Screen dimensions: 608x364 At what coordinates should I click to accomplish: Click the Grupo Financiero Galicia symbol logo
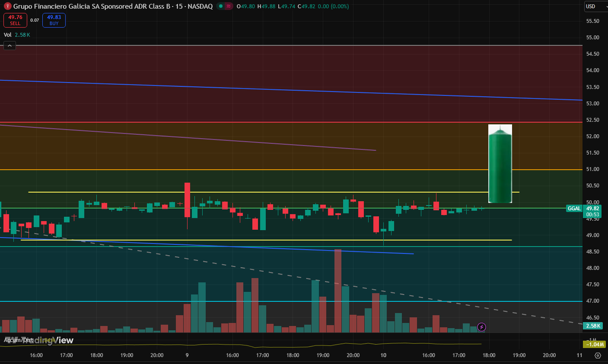[x=8, y=7]
